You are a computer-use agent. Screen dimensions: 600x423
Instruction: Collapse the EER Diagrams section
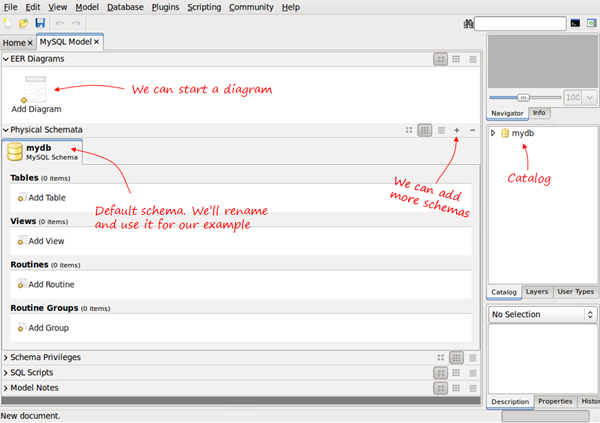(x=6, y=59)
